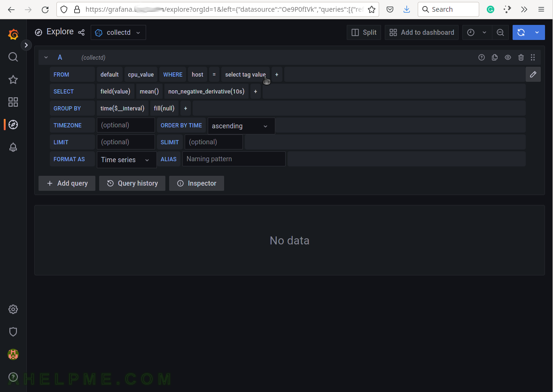Viewport: 553px width, 392px height.
Task: Open the refresh interval dropdown
Action: click(537, 32)
